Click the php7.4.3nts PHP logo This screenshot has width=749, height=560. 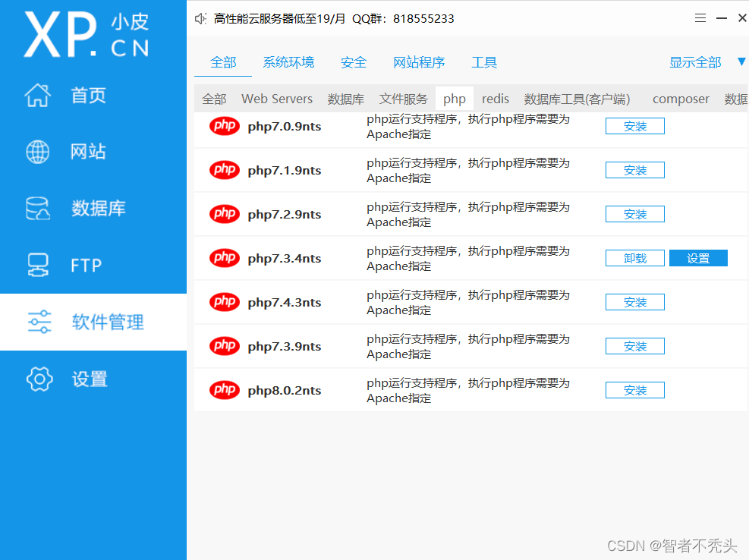tap(225, 302)
